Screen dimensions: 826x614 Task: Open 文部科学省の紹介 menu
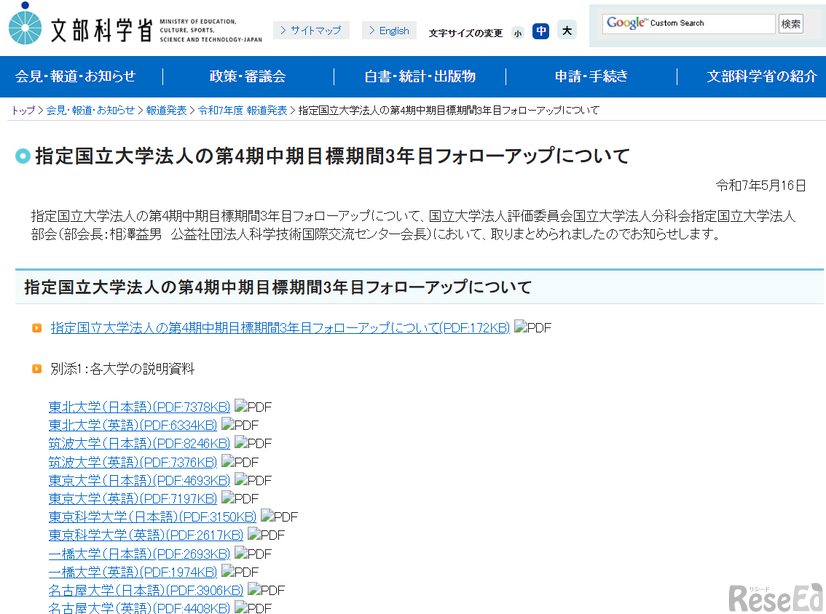pos(762,76)
